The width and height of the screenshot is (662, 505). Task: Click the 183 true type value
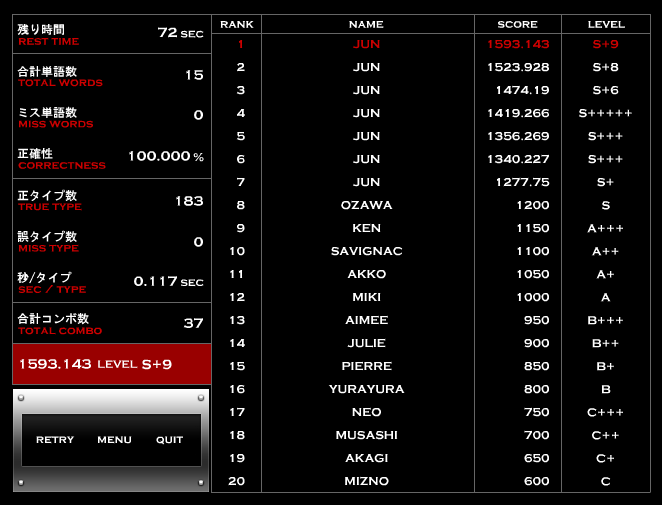tap(189, 201)
